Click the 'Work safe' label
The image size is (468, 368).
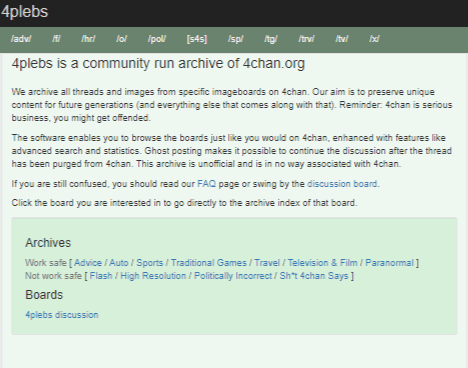click(46, 263)
